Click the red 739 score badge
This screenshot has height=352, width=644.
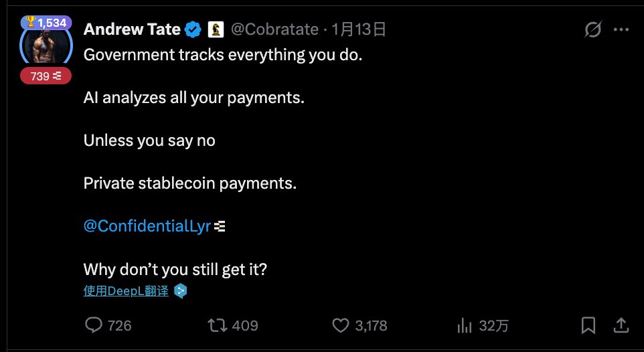coord(46,76)
